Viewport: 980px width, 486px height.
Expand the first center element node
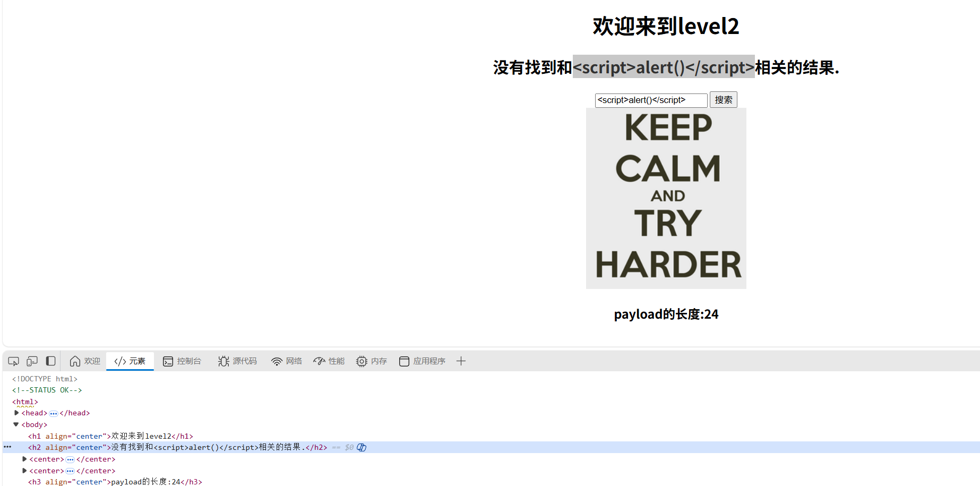[24, 459]
